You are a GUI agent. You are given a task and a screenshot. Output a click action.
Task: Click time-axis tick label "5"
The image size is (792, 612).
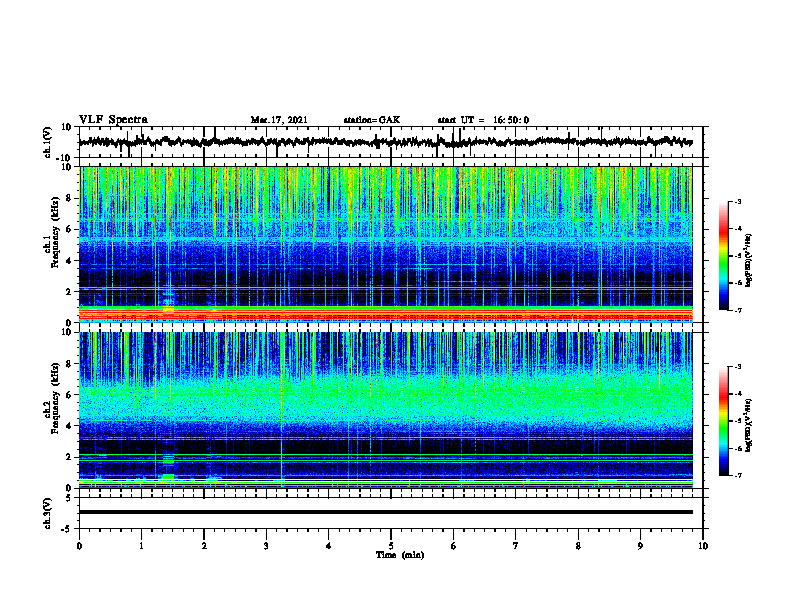(x=391, y=546)
